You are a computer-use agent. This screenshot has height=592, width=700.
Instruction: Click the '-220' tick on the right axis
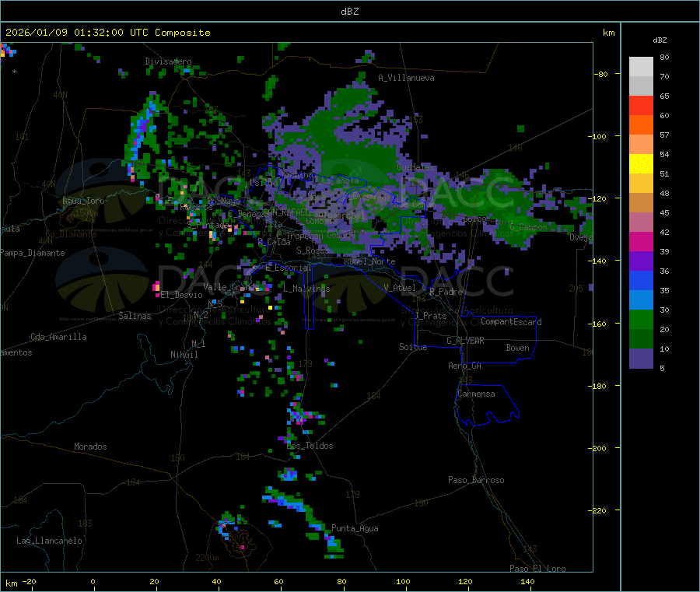pyautogui.click(x=597, y=510)
